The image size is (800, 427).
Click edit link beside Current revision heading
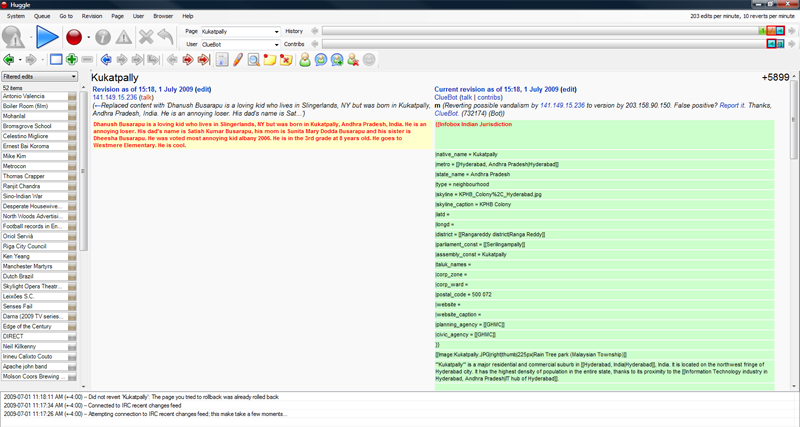pos(568,89)
